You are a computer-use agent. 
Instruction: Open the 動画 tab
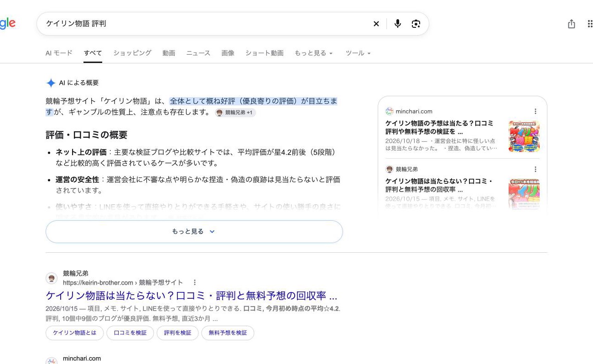pos(169,53)
